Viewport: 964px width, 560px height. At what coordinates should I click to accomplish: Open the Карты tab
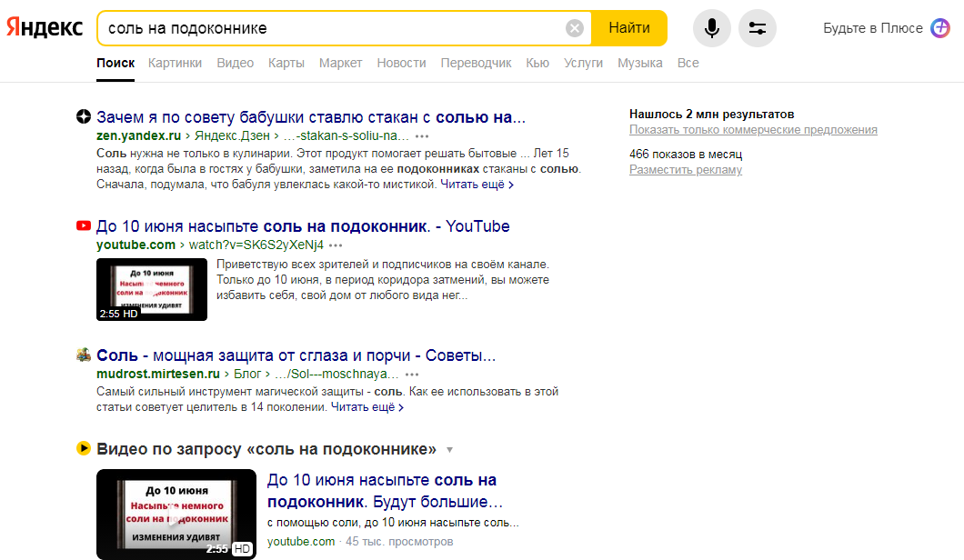point(286,64)
